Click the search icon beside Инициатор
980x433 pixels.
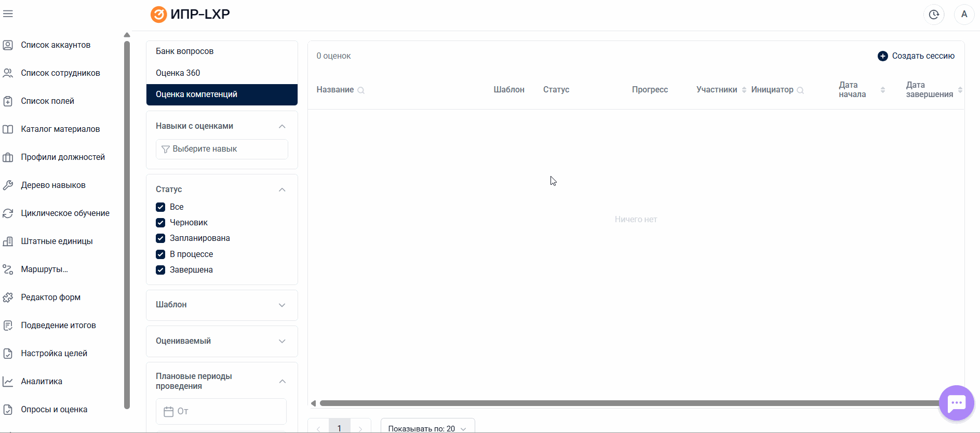point(800,90)
